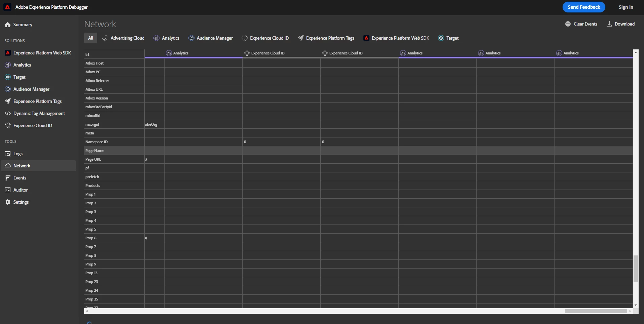The width and height of the screenshot is (644, 324).
Task: Select the Mbox Version row label
Action: [97, 98]
